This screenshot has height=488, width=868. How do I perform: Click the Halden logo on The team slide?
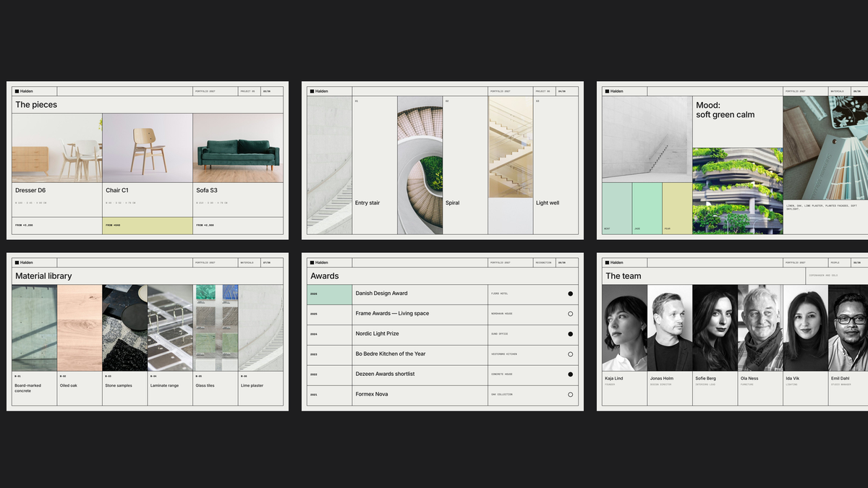tap(614, 262)
